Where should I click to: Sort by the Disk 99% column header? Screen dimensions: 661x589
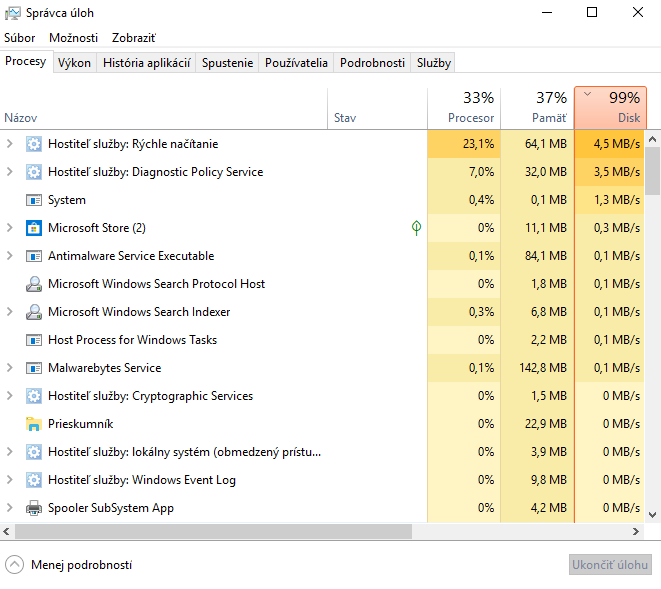[x=610, y=108]
